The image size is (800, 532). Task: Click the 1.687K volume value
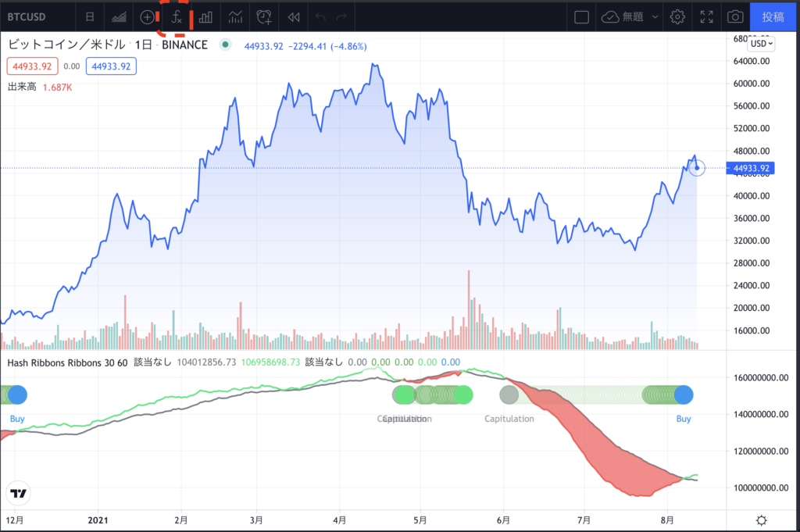(57, 87)
